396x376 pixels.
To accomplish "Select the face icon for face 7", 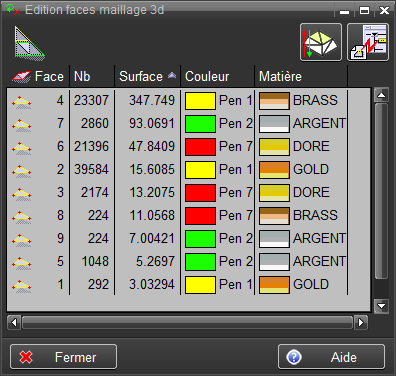I will [x=22, y=124].
